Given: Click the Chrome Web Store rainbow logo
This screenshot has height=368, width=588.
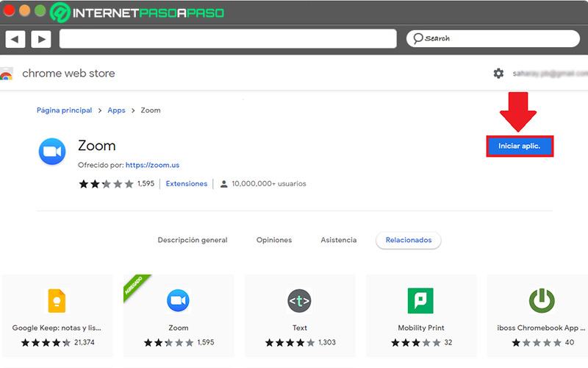Looking at the screenshot, I should coord(7,74).
